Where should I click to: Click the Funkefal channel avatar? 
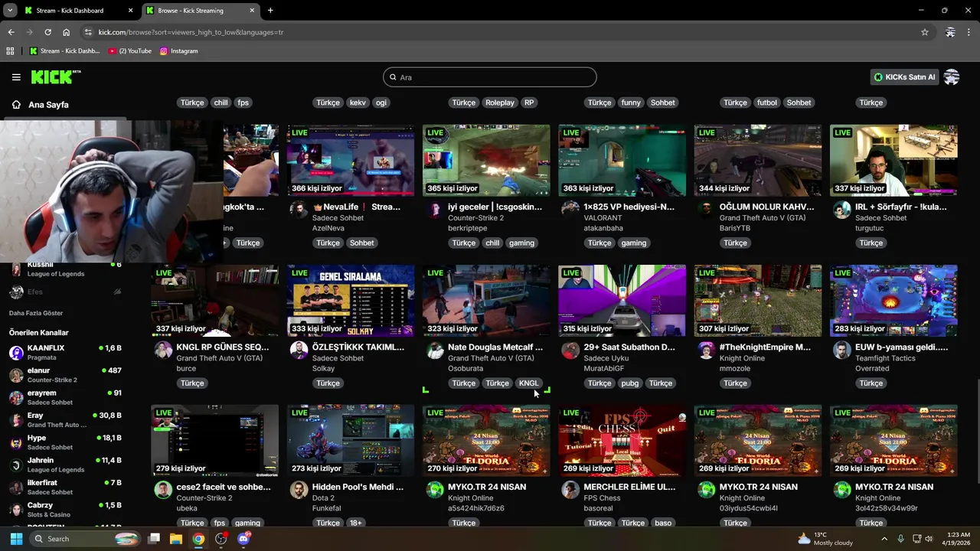[299, 490]
